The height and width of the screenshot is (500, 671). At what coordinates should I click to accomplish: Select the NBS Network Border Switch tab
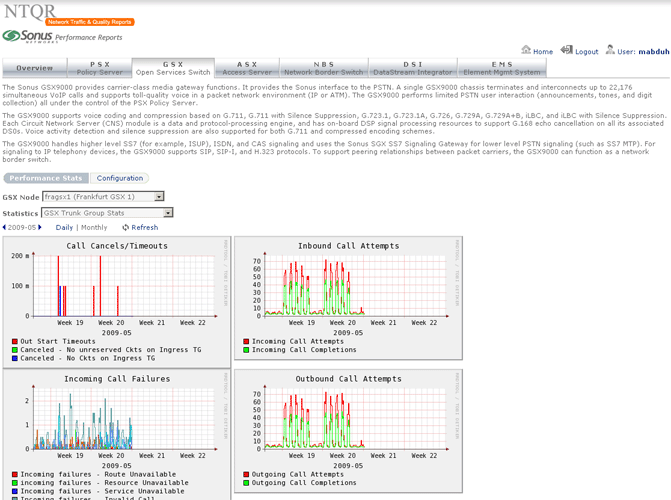[324, 68]
